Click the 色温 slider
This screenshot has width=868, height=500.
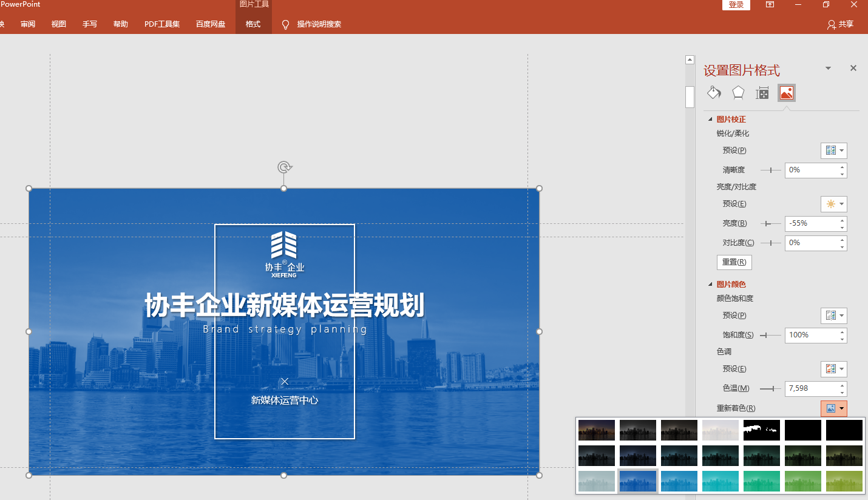tap(771, 389)
